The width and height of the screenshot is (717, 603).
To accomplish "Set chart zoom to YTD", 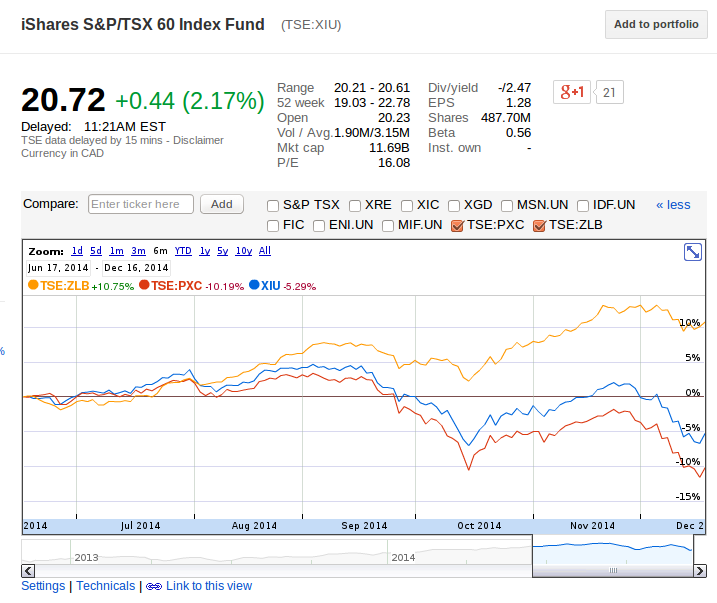I will (183, 251).
